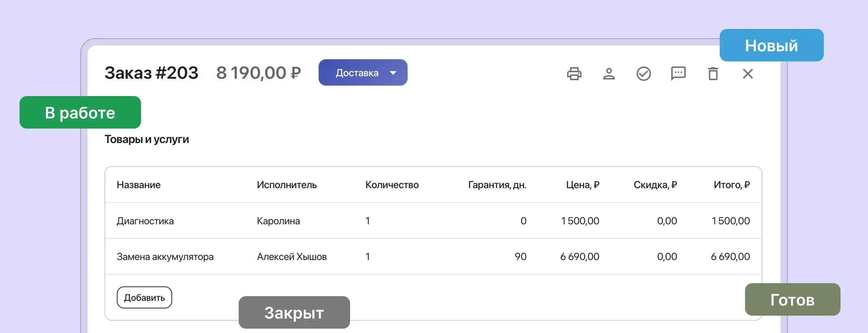Delete order #203 with the trash icon

[x=712, y=73]
